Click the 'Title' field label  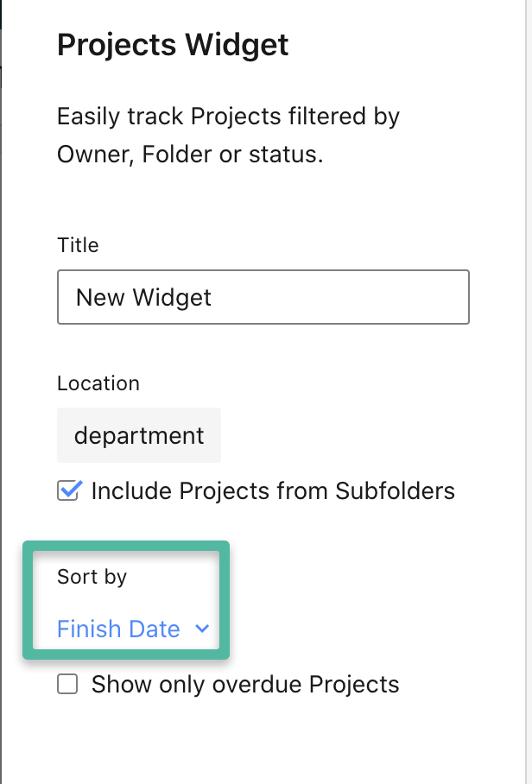pos(78,245)
